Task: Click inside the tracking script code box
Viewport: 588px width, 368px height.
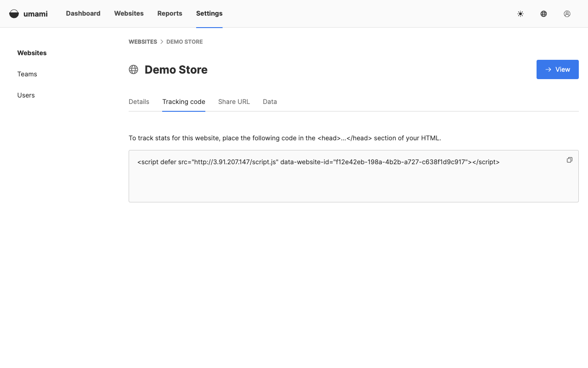Action: click(x=354, y=176)
